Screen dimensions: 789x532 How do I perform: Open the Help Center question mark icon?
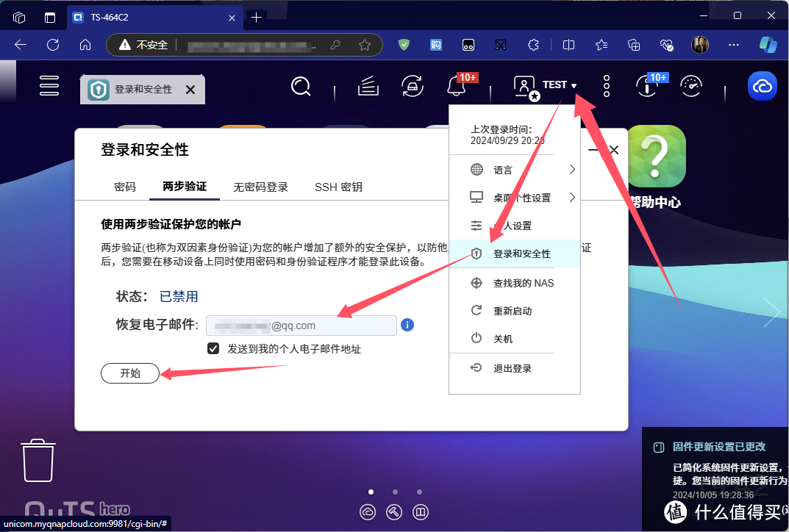point(657,155)
